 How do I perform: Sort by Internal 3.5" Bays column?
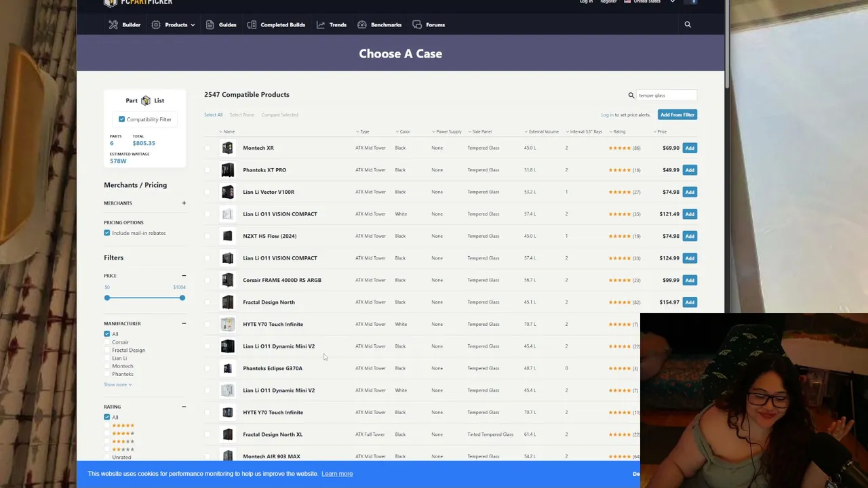[585, 131]
